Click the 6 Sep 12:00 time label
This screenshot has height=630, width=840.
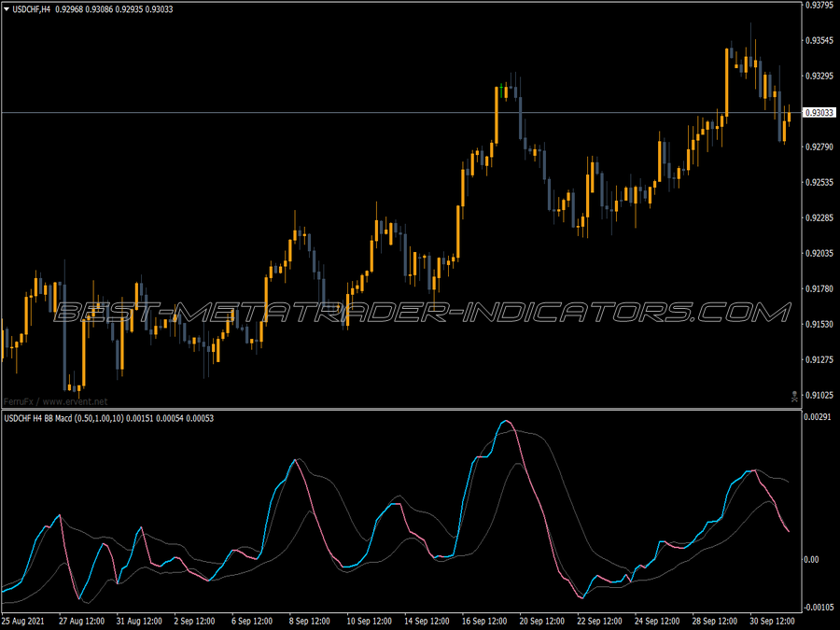(252, 622)
